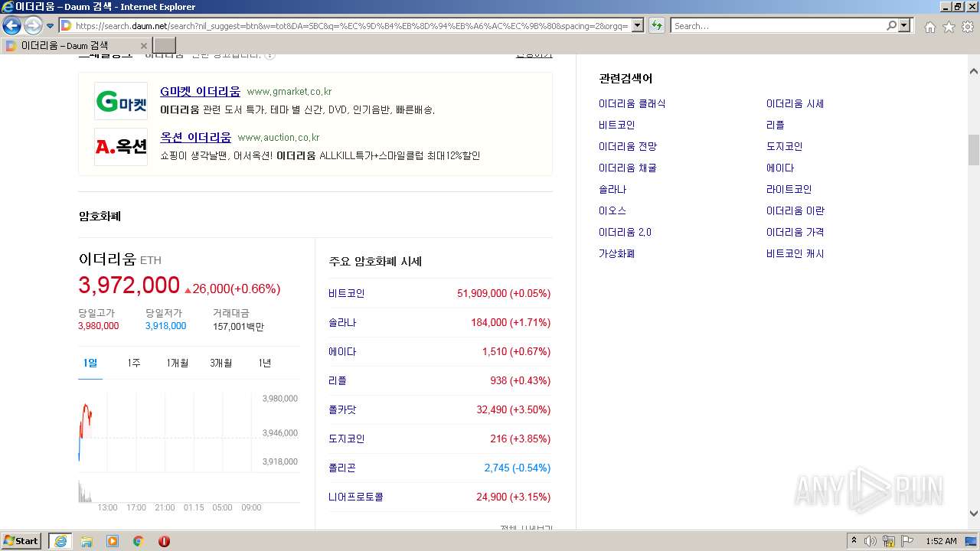The image size is (980, 551).
Task: Open 에이다 in the price list
Action: click(x=342, y=351)
